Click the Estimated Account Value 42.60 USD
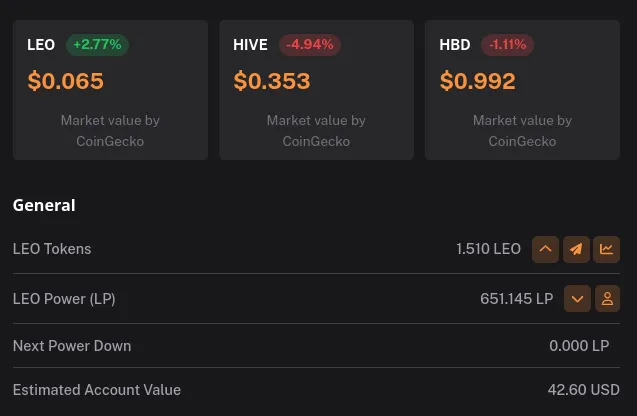The height and width of the screenshot is (416, 637). (x=584, y=390)
